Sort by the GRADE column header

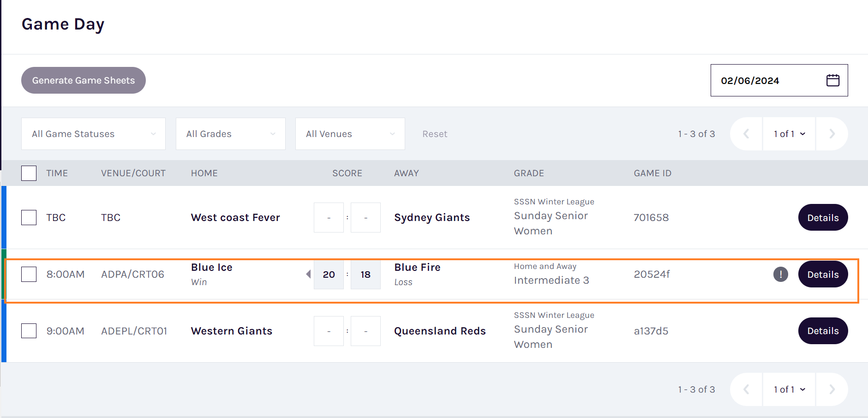click(529, 173)
